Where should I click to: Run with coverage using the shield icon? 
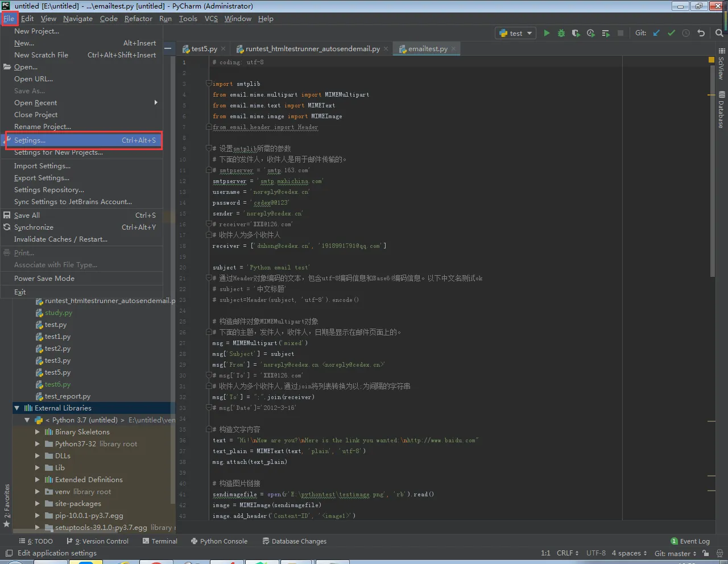(576, 33)
